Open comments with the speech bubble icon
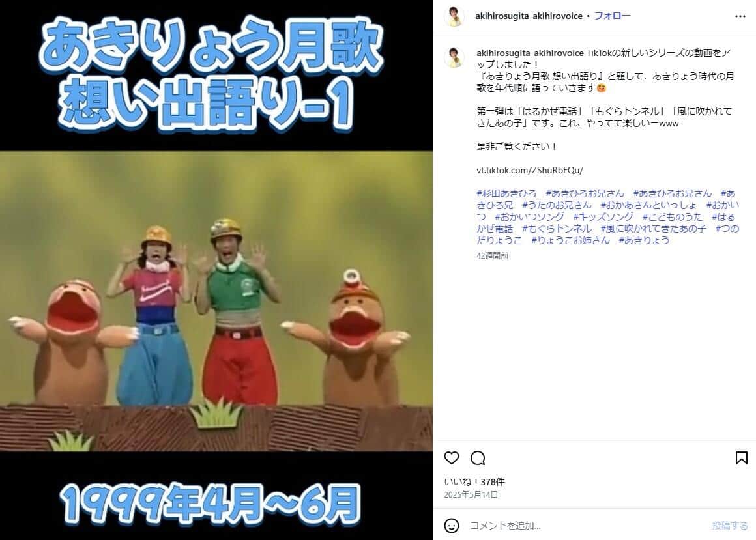Screen dimensions: 756x540 point(478,458)
